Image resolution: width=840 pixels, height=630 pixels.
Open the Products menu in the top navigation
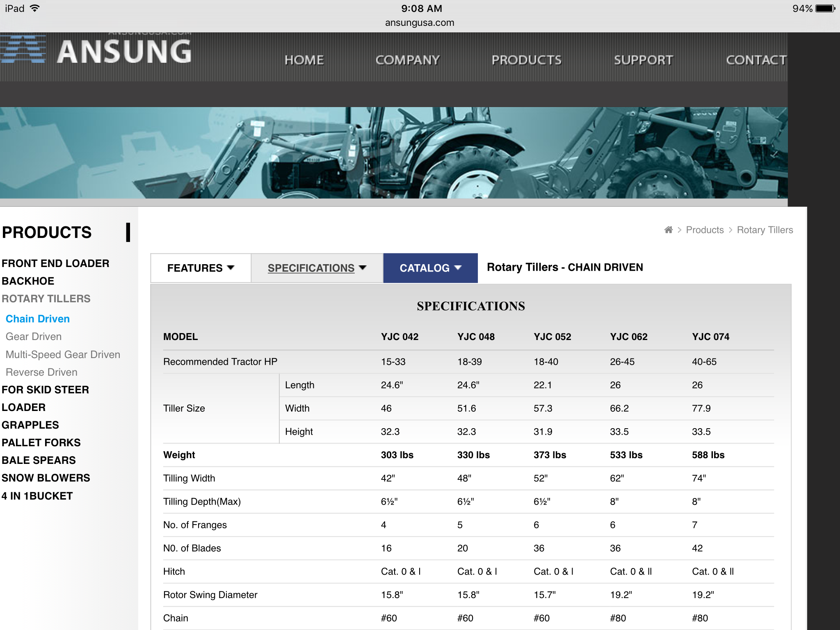(526, 60)
